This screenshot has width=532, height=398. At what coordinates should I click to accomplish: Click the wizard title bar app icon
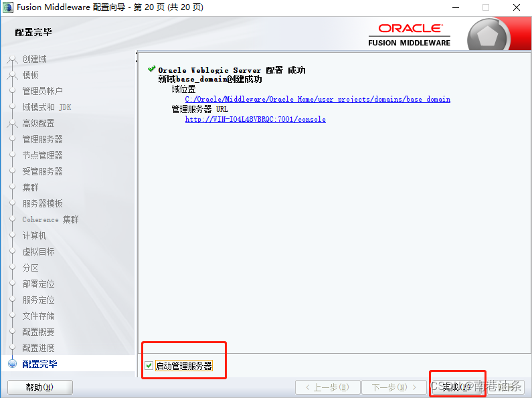coord(7,7)
